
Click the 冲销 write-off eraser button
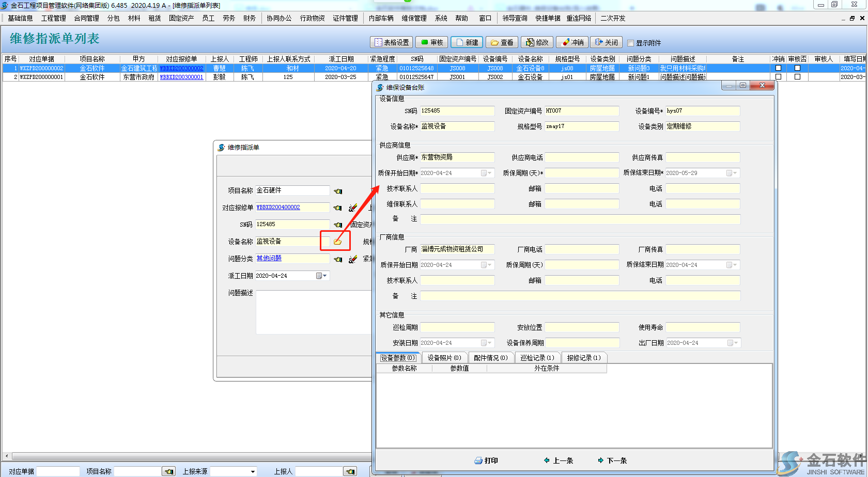(572, 42)
